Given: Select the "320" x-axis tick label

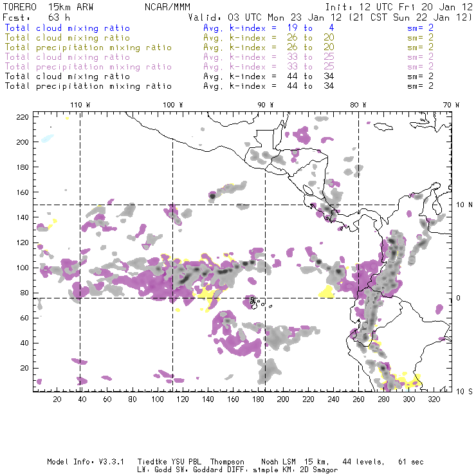Looking at the screenshot, I should tap(434, 399).
